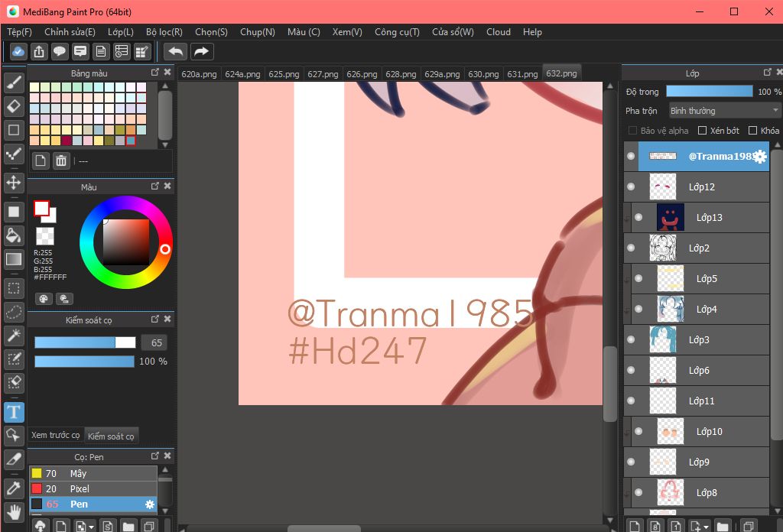The width and height of the screenshot is (783, 532).
Task: Toggle the Khóa checkbox
Action: pos(752,130)
